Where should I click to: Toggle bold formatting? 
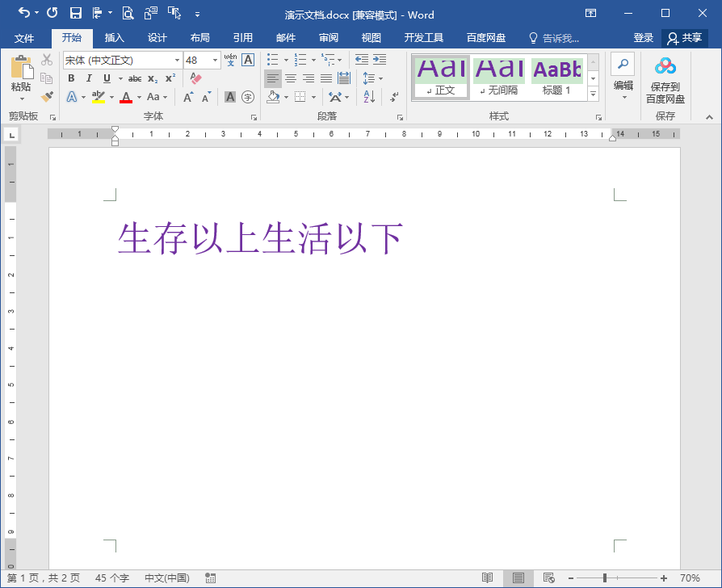click(x=72, y=78)
